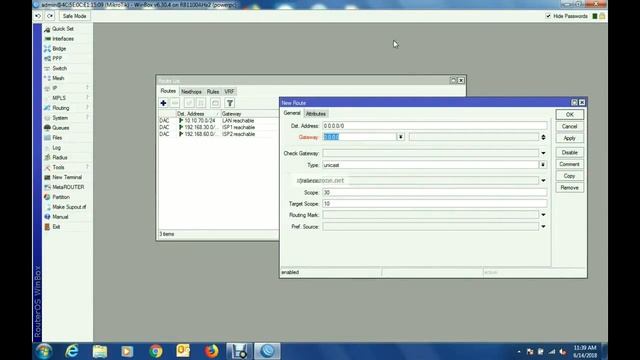Viewport: 640px width, 360px height.
Task: Click the Dst. Address input field
Action: pos(435,126)
